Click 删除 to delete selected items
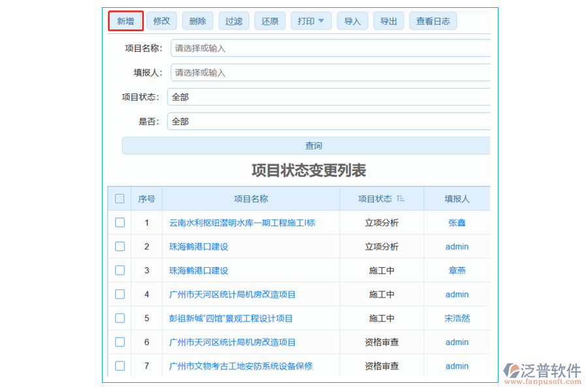The image size is (588, 392). pos(197,20)
